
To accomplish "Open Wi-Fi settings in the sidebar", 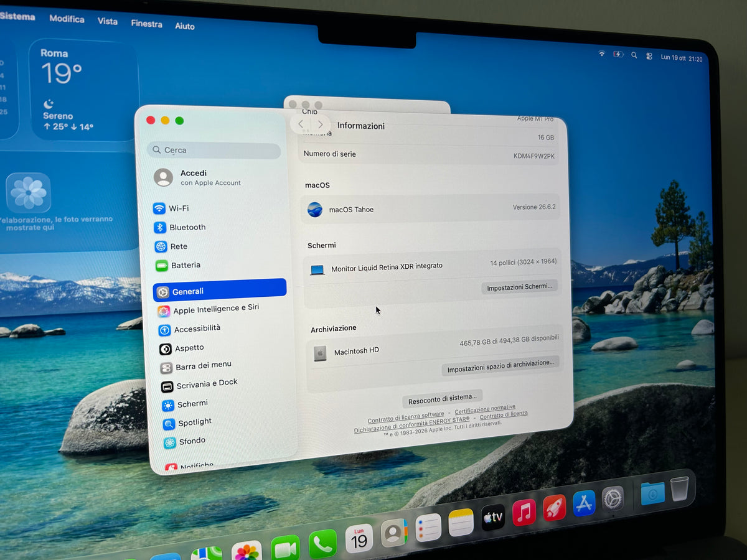I will click(171, 208).
